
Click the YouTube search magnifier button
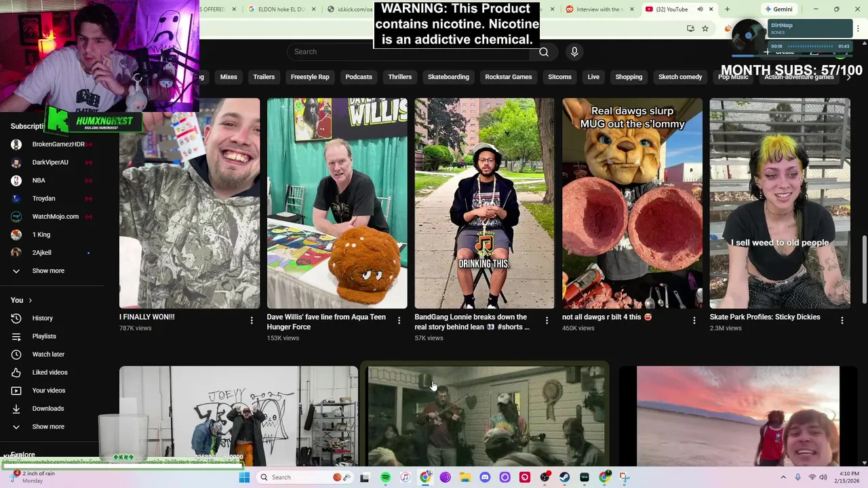(543, 52)
